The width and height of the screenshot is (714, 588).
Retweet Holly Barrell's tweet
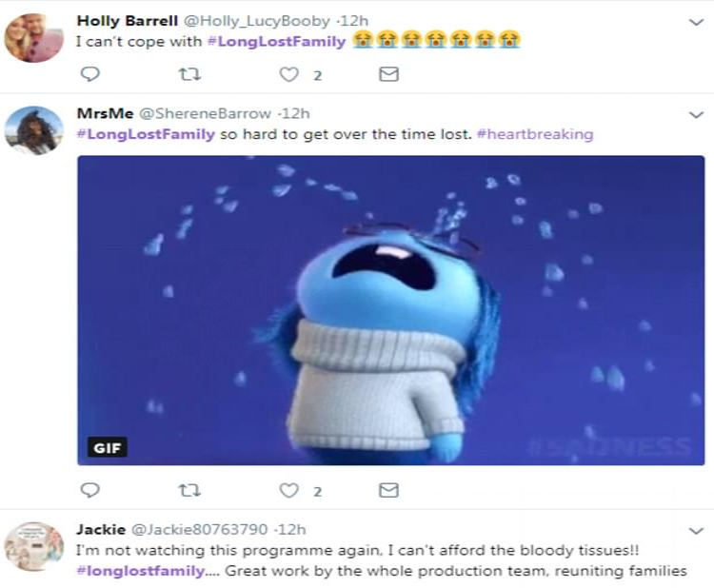[189, 73]
